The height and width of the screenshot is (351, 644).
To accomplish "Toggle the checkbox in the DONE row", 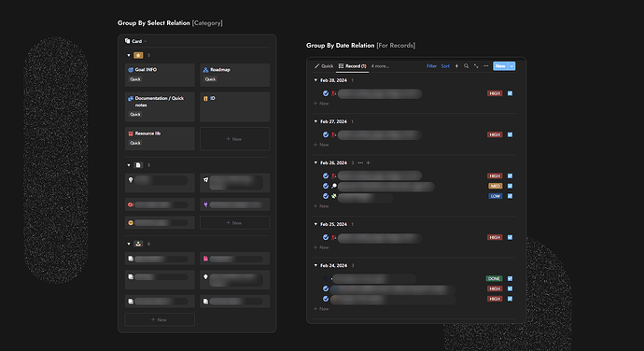I will (511, 279).
